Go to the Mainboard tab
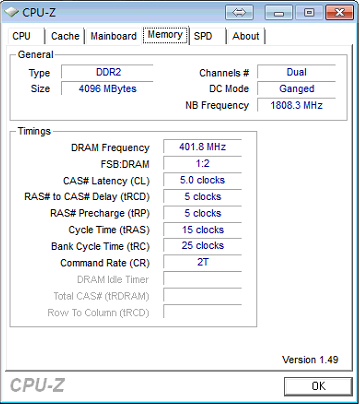Viewport: 360px width, 404px height. pyautogui.click(x=114, y=36)
